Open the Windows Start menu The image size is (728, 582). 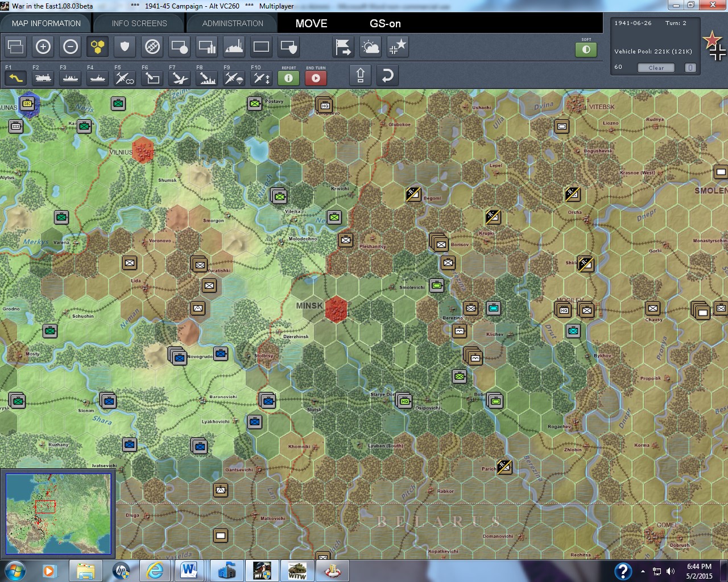click(x=15, y=571)
